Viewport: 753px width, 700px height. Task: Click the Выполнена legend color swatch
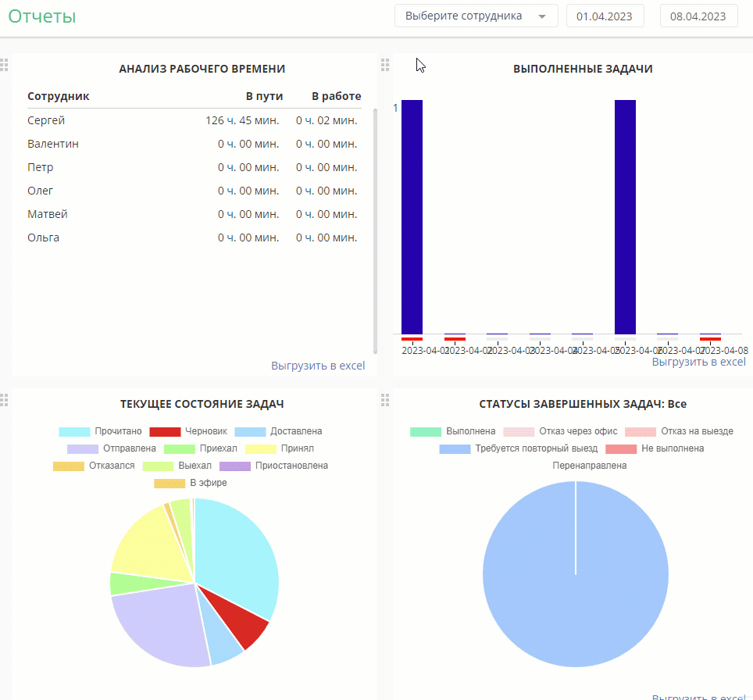click(426, 431)
